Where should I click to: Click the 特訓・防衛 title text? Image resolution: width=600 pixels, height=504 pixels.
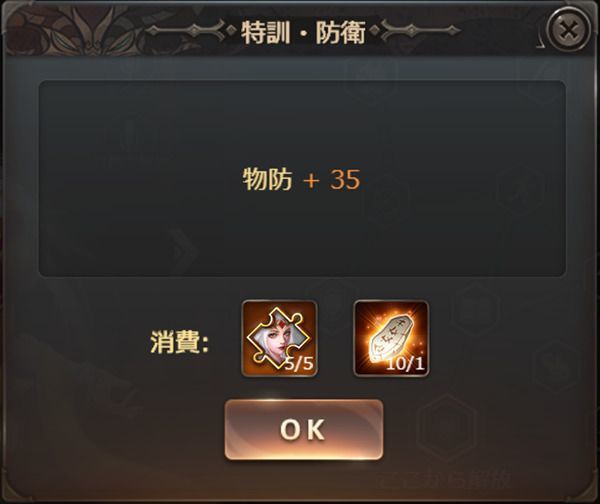point(303,32)
